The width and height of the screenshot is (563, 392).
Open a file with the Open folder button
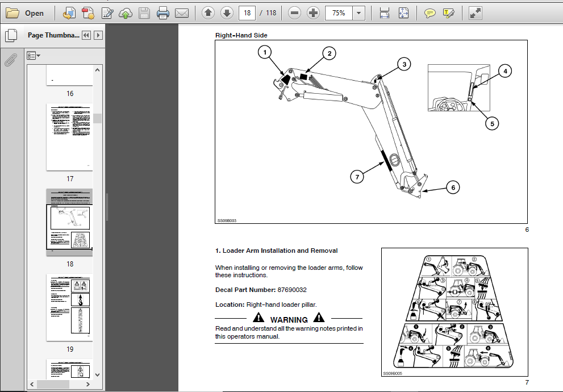pyautogui.click(x=25, y=13)
